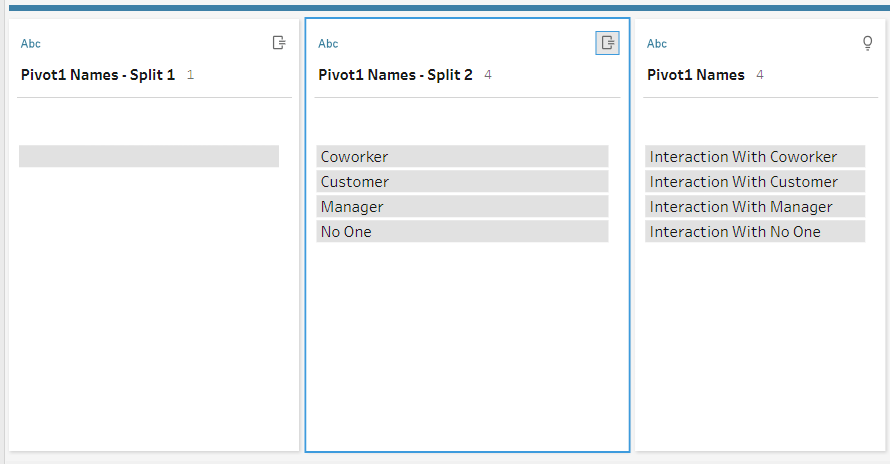The height and width of the screenshot is (464, 890).
Task: Open recommendations lightbulb on Pivot1 Names card
Action: (x=867, y=43)
